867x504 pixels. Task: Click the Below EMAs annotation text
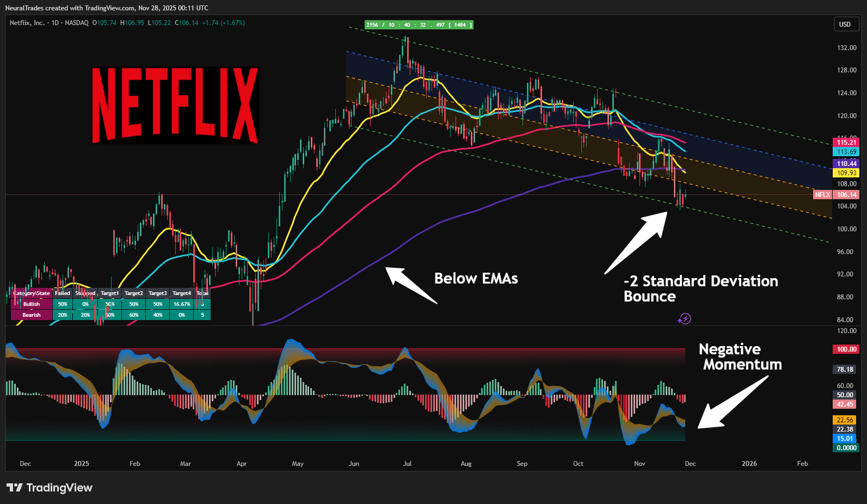tap(476, 279)
